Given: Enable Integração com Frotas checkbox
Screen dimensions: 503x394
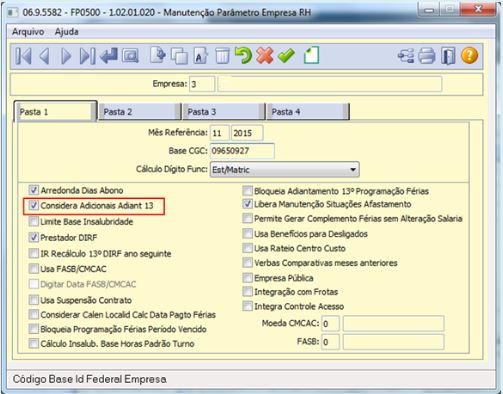Looking at the screenshot, I should coord(247,292).
